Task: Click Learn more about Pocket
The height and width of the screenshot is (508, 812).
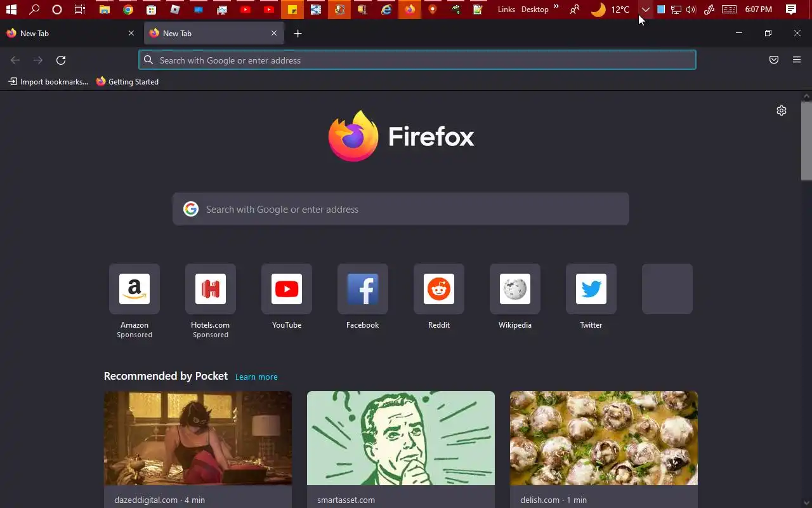Action: pos(256,377)
